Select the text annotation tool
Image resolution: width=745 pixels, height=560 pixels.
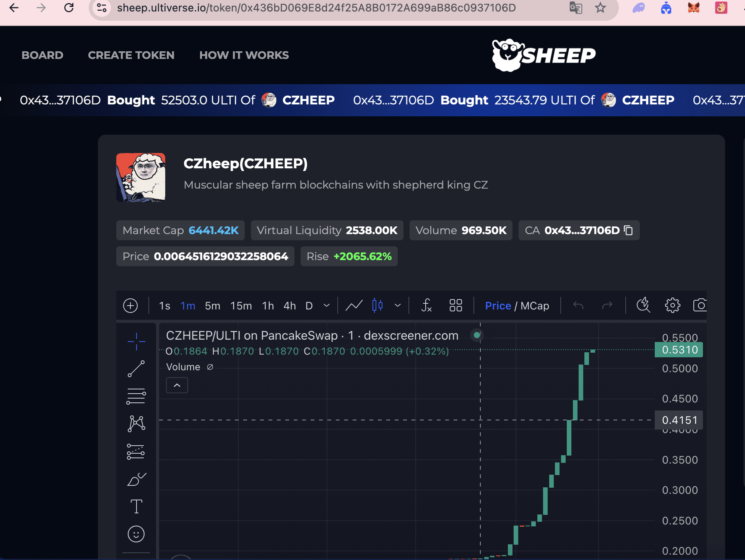click(x=136, y=506)
